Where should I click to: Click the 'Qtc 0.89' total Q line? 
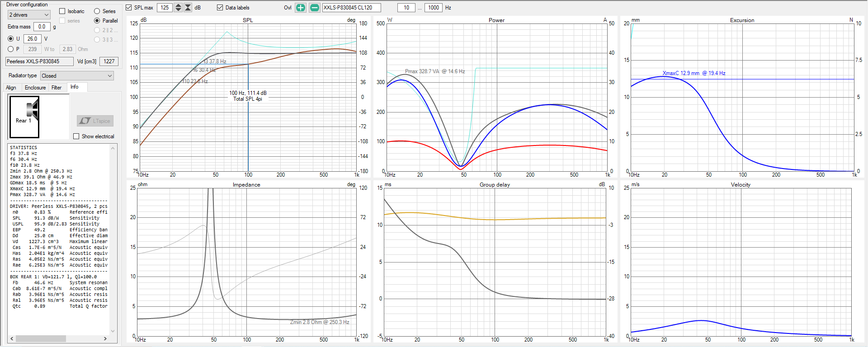60,306
